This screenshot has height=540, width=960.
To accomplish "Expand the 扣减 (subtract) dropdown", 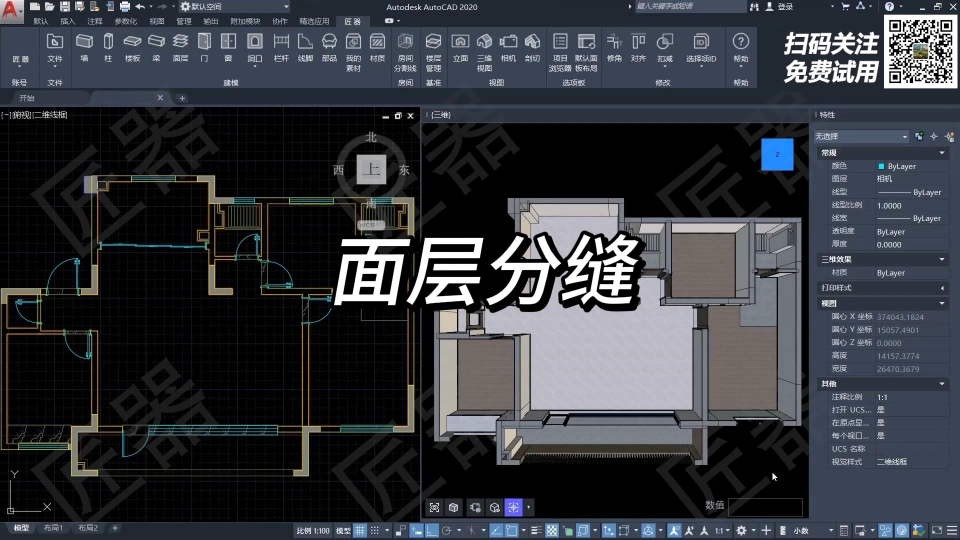I will pos(664,65).
